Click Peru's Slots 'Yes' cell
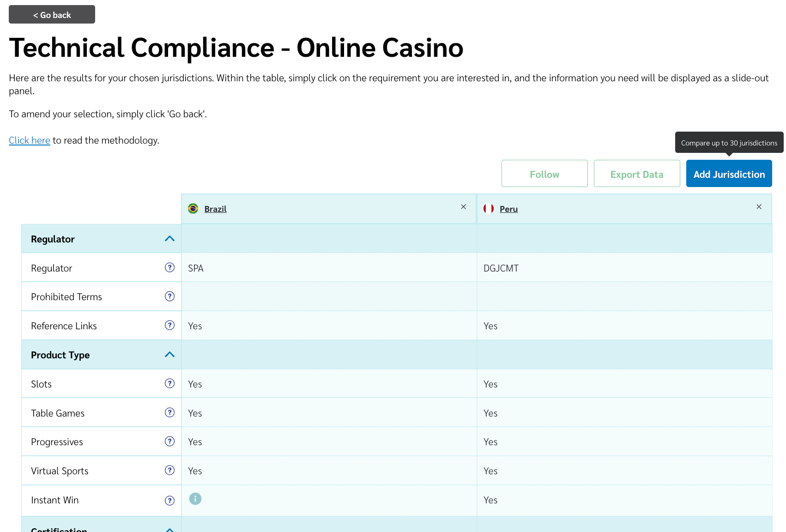This screenshot has height=532, width=786. point(624,384)
